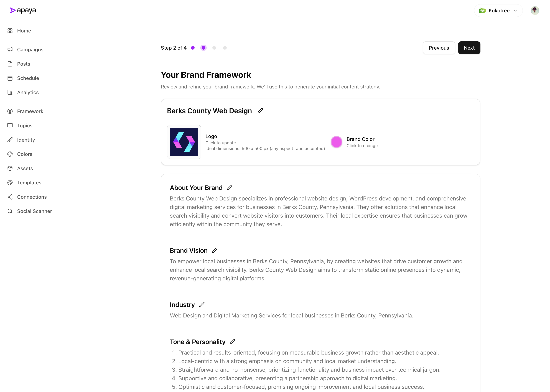The width and height of the screenshot is (550, 392).
Task: Click Next to continue to step 3
Action: (x=469, y=48)
